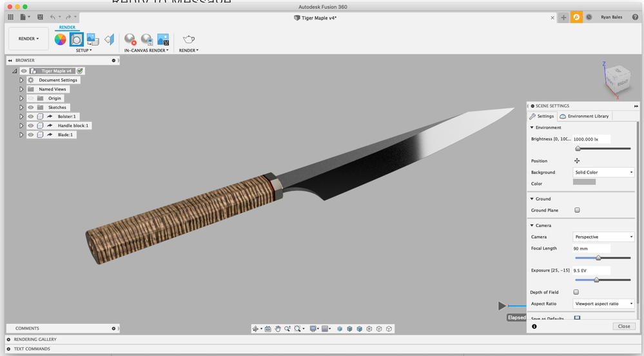
Task: Expand the Origin folder node
Action: point(21,98)
